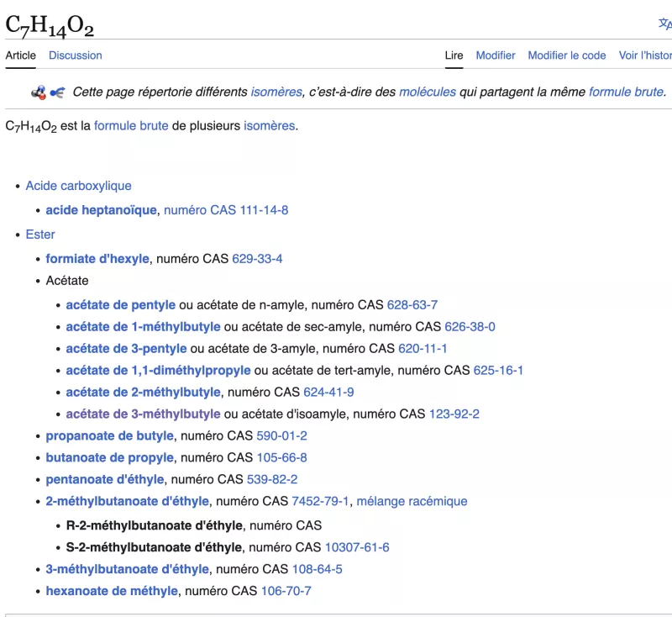The height and width of the screenshot is (617, 672).
Task: Open the Modifier le code tab
Action: (x=566, y=55)
